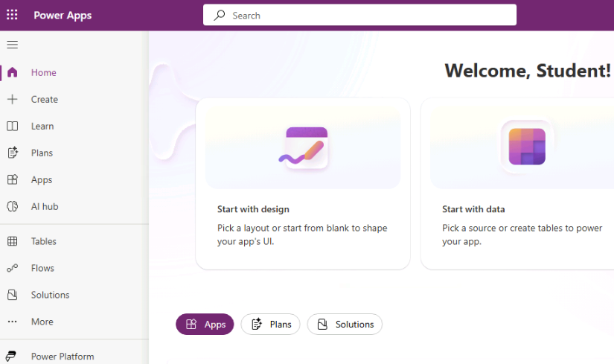Expand the More navigation item

click(x=74, y=322)
